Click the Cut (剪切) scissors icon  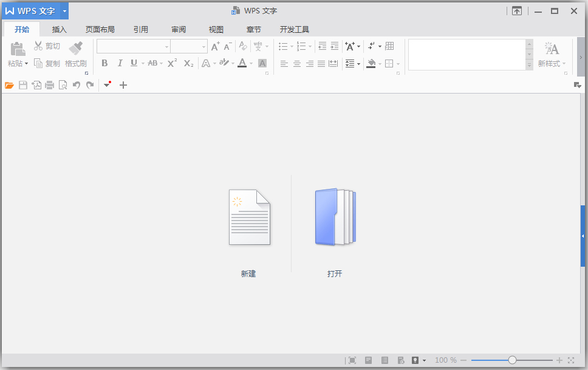click(x=38, y=46)
